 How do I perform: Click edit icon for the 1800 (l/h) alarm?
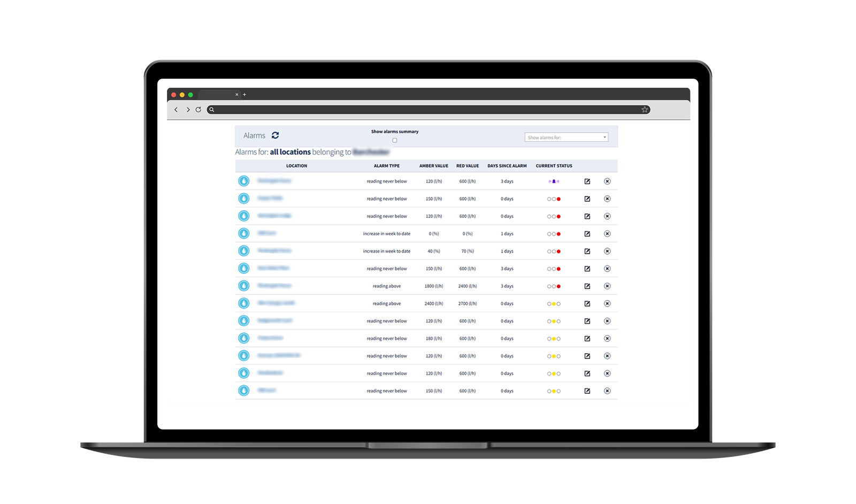point(587,286)
